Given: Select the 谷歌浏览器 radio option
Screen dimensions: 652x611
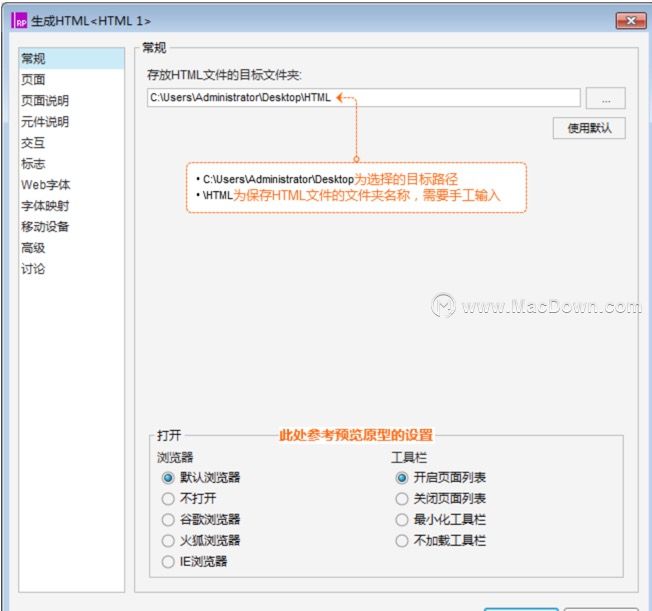Looking at the screenshot, I should (168, 519).
